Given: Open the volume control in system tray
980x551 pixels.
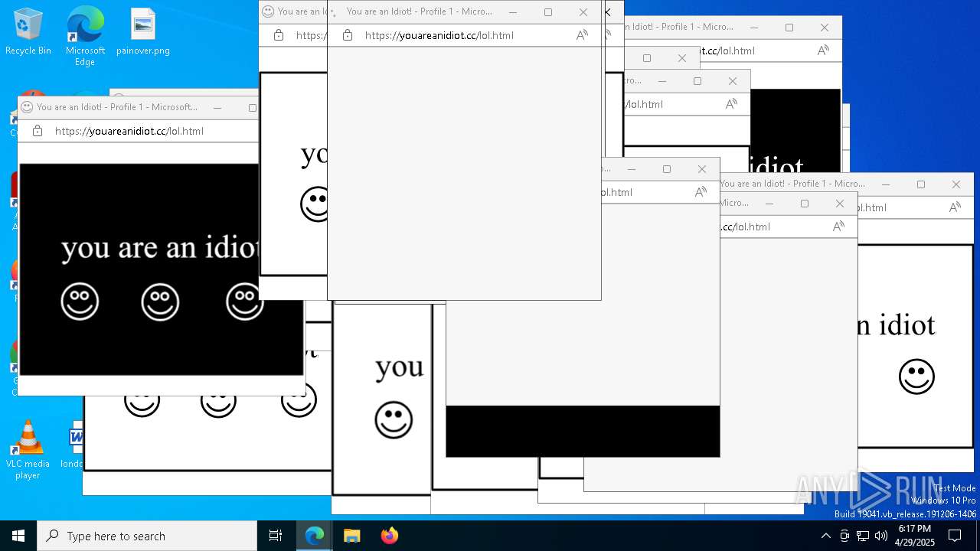Looking at the screenshot, I should coord(880,536).
